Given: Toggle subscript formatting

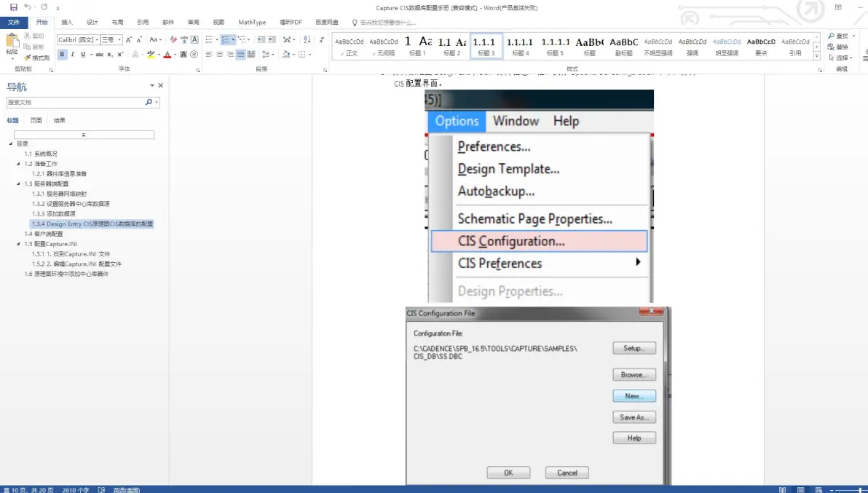Looking at the screenshot, I should click(110, 54).
